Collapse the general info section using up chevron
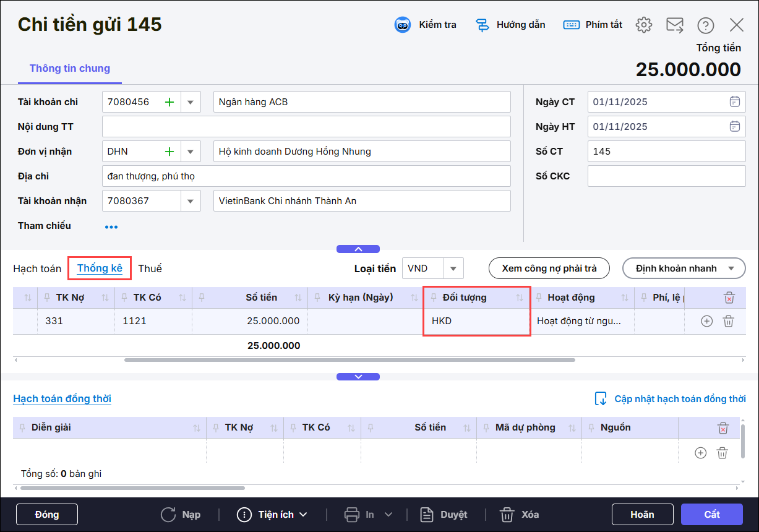The image size is (759, 532). click(358, 249)
